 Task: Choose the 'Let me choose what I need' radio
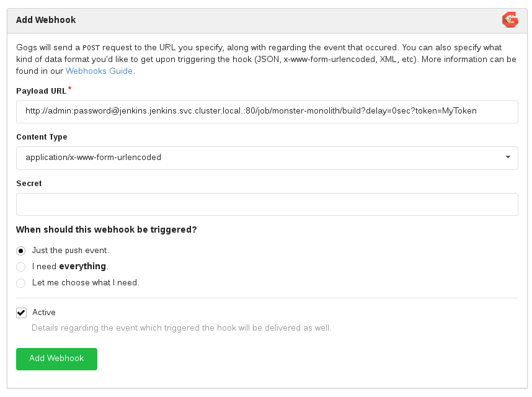pyautogui.click(x=21, y=283)
